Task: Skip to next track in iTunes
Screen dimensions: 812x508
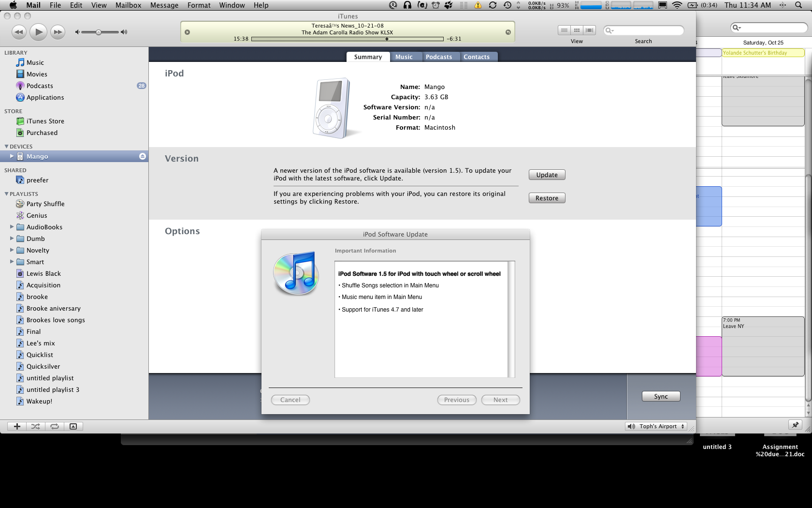Action: [58, 32]
